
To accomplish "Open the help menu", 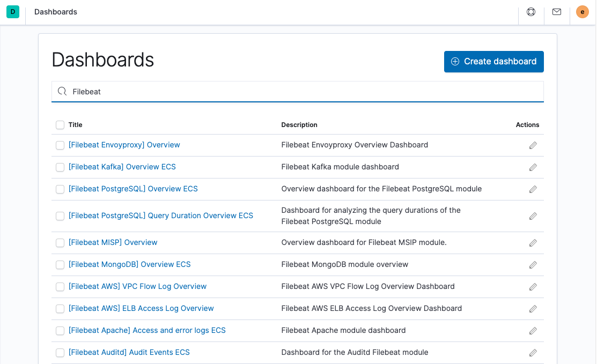I will click(x=530, y=11).
